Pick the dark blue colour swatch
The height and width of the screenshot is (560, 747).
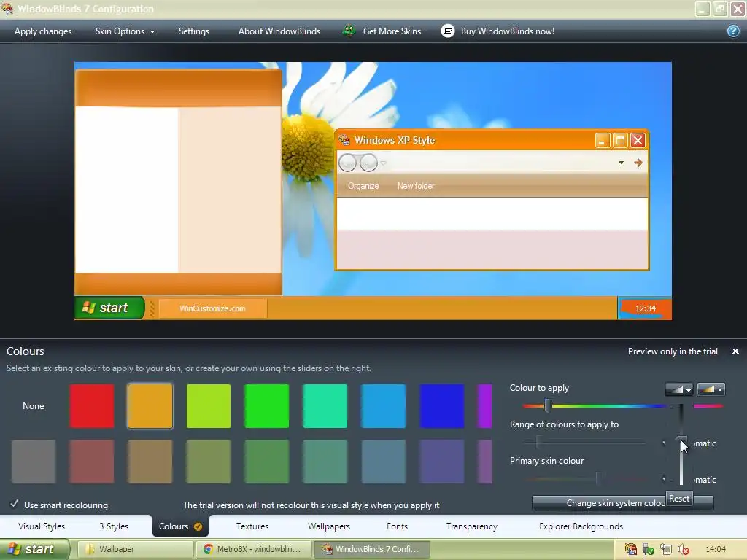click(x=441, y=405)
